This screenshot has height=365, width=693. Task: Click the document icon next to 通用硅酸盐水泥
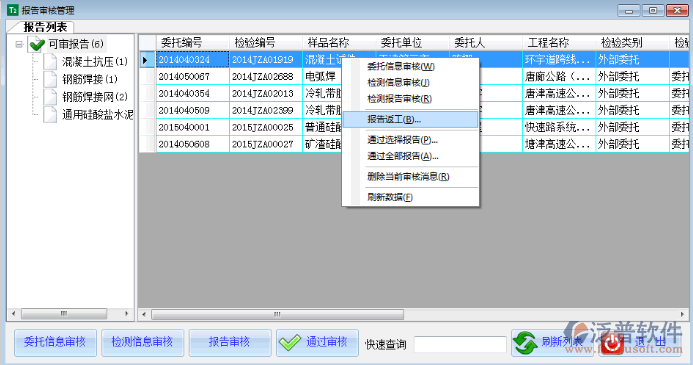coord(50,114)
